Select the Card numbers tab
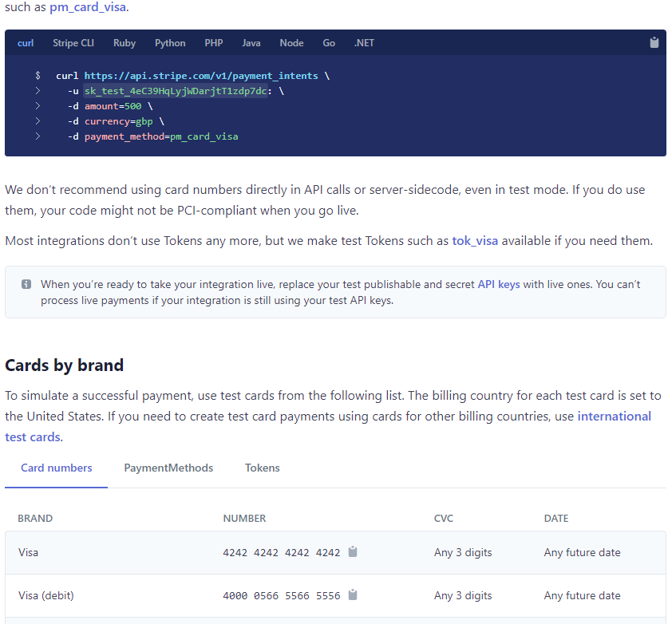 coord(56,468)
